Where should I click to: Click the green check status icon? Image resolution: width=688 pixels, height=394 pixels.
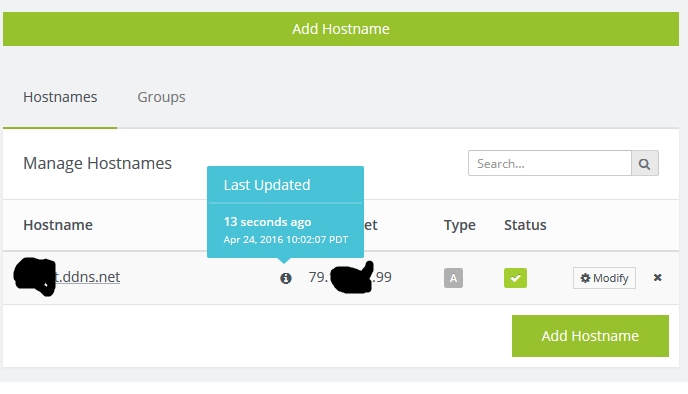(x=515, y=278)
